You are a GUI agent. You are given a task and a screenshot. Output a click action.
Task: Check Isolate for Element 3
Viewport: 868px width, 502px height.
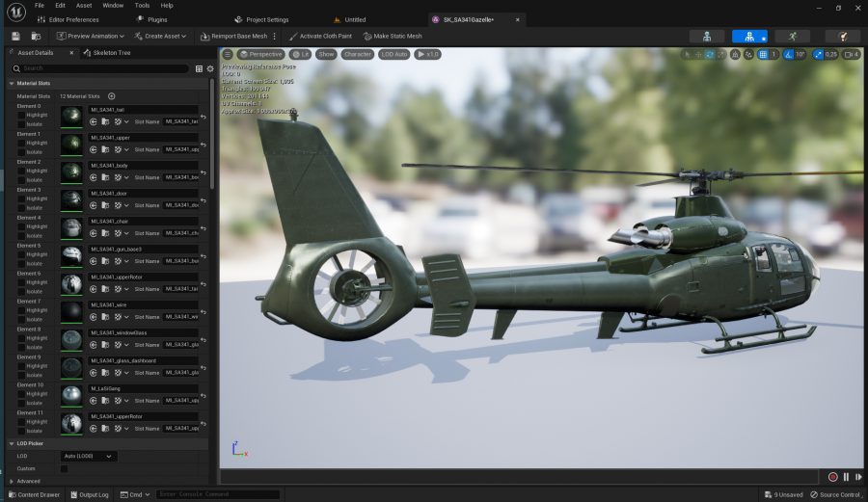coord(21,207)
